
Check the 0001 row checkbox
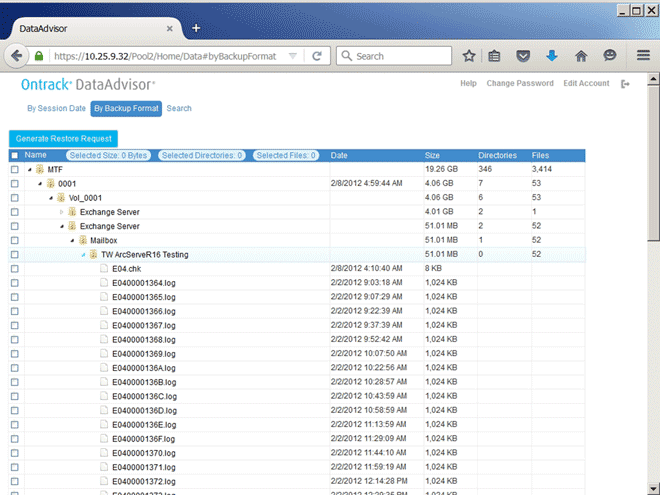[x=15, y=184]
